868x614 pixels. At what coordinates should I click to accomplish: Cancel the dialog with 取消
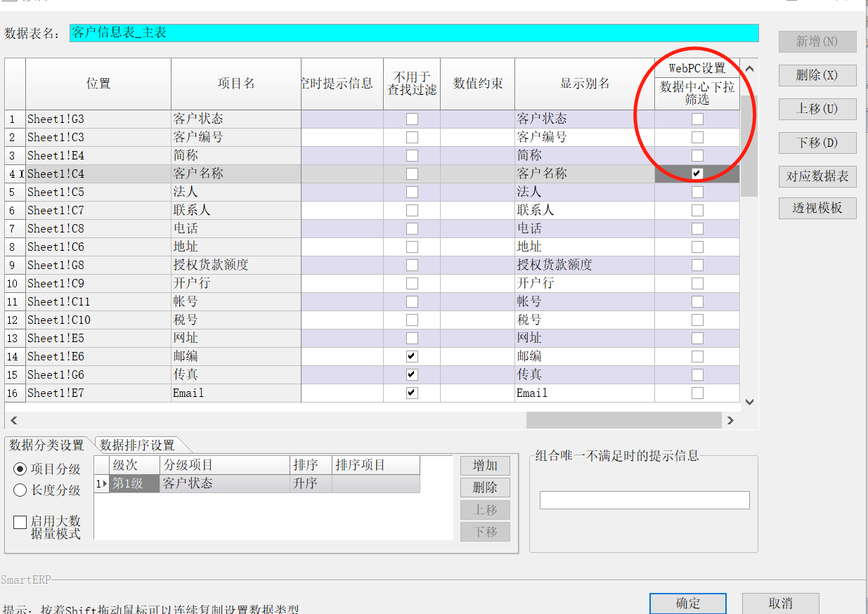coord(781,603)
